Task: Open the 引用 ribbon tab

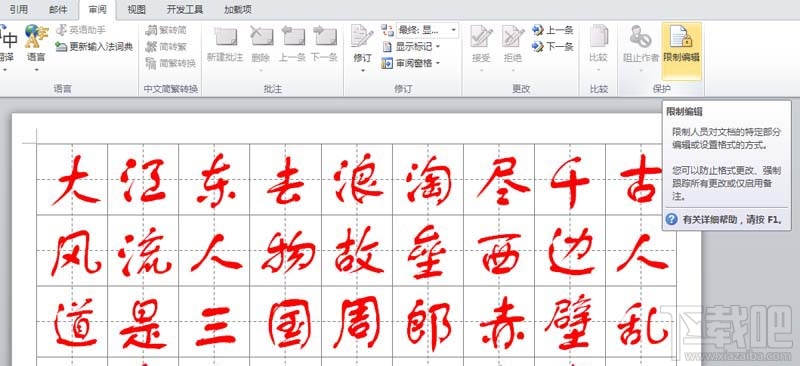Action: pos(18,9)
